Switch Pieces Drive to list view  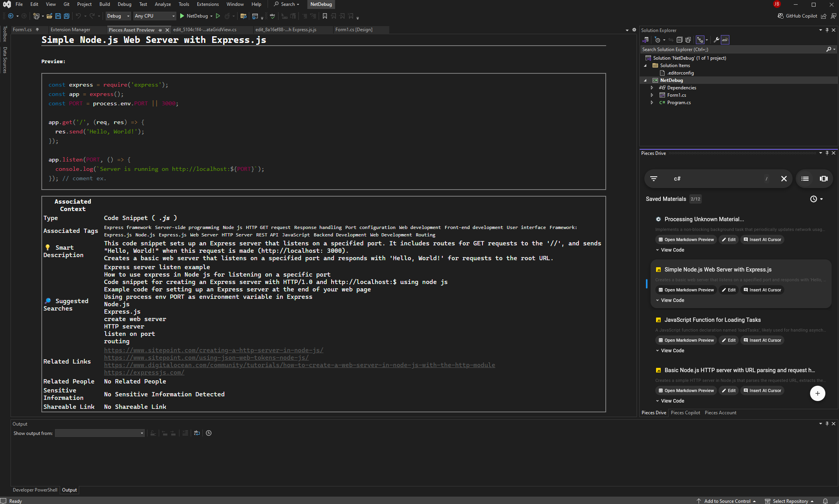805,179
